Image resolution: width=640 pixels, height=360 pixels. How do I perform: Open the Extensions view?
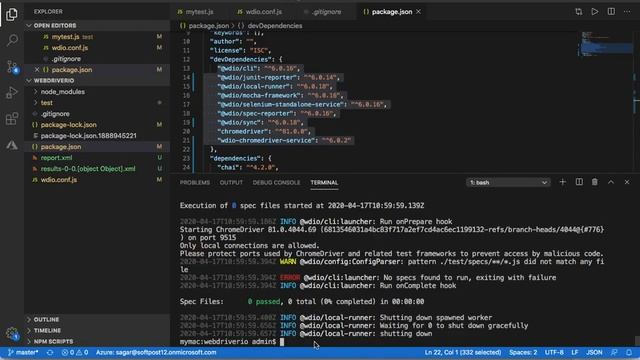(12, 119)
